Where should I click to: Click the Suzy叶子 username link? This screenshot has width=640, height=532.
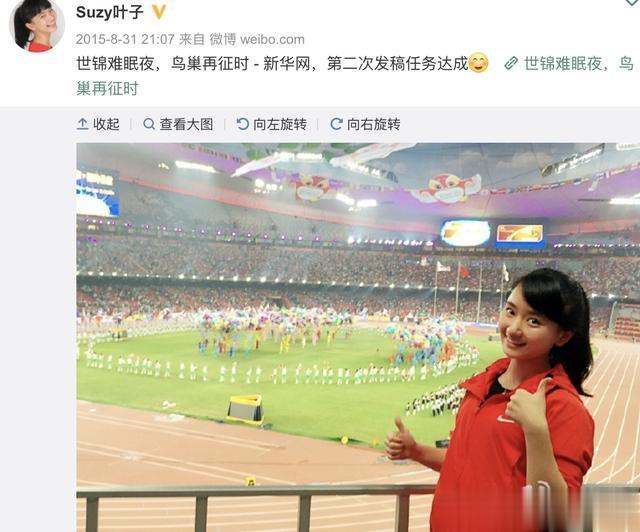coord(109,12)
